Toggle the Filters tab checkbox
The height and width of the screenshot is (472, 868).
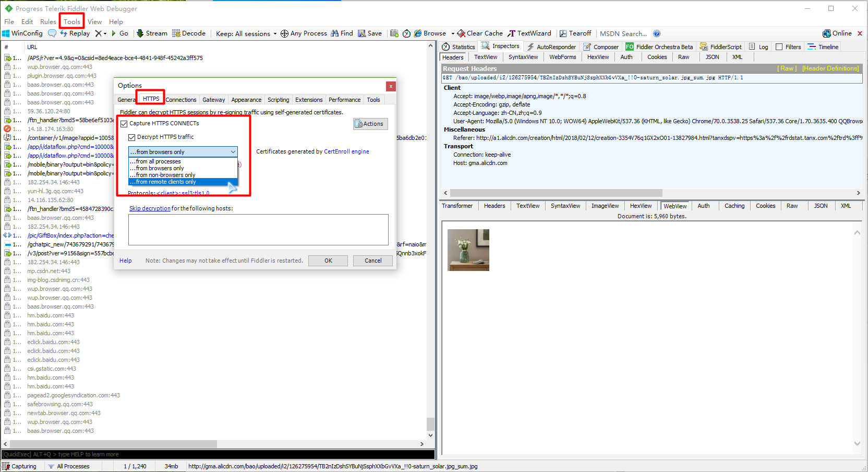779,47
